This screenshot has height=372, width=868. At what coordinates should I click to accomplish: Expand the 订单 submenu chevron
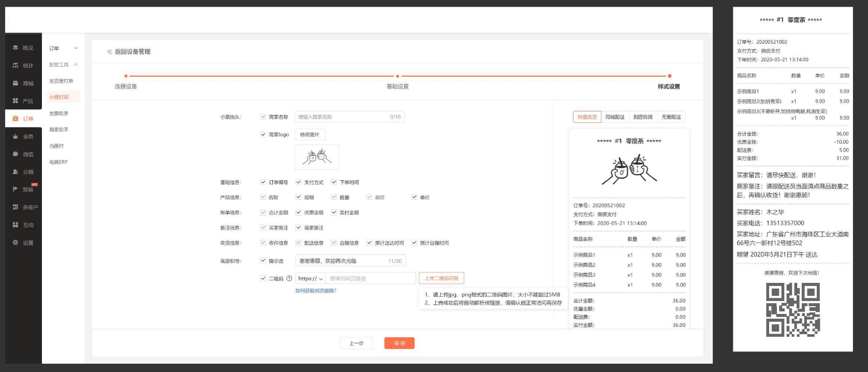click(x=76, y=48)
